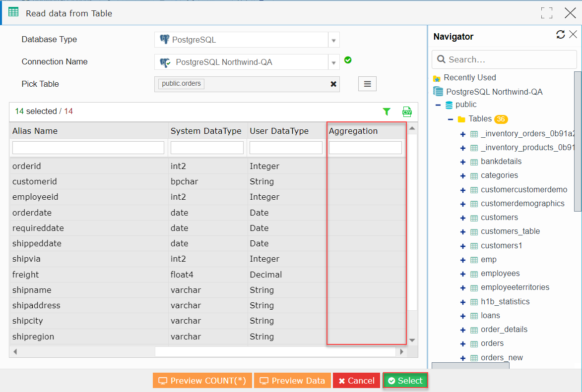
Task: Select customers1 table in Navigator
Action: tap(501, 246)
